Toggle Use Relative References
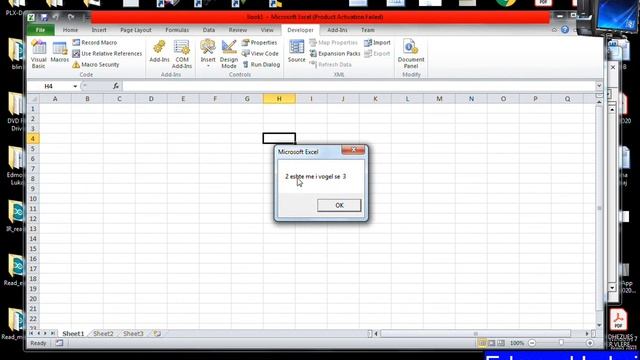The width and height of the screenshot is (640, 360). (x=107, y=53)
